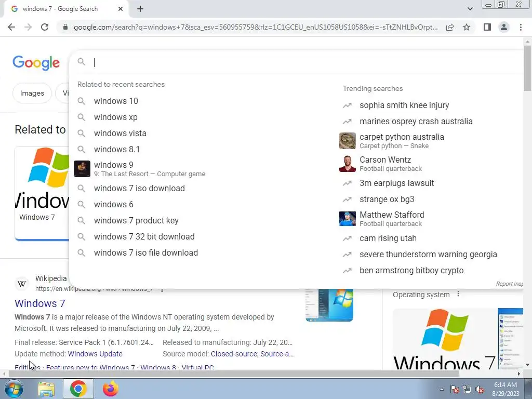Click the lock icon in address bar
Screen dimensions: 532x399
click(x=65, y=27)
